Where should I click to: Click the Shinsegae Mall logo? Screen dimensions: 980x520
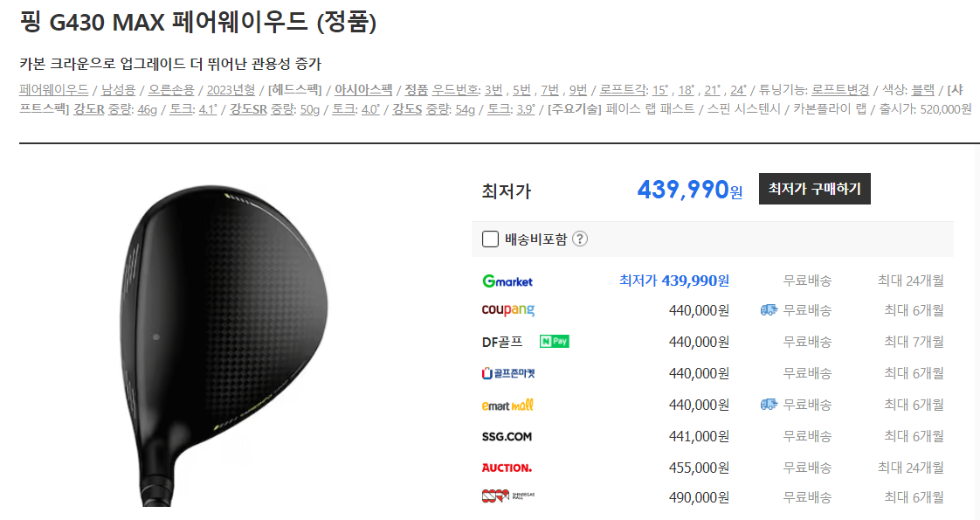click(510, 496)
